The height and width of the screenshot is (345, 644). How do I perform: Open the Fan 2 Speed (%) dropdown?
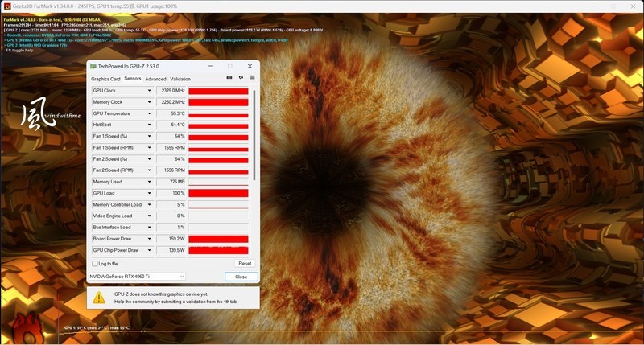tap(149, 159)
